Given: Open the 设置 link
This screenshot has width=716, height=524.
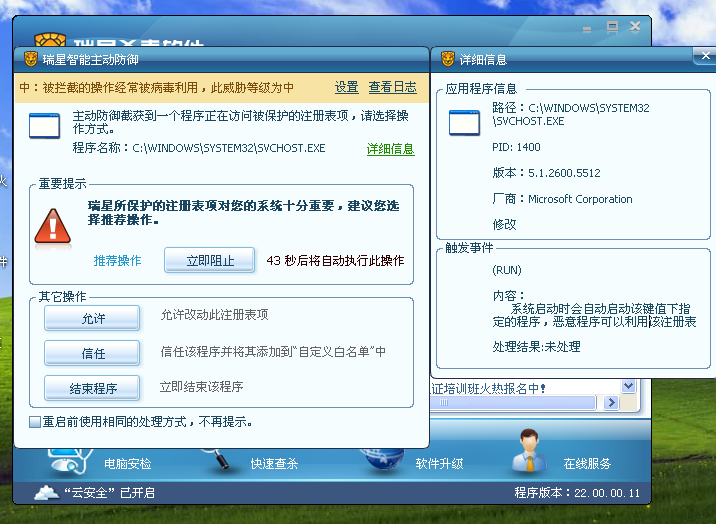Looking at the screenshot, I should pyautogui.click(x=347, y=87).
